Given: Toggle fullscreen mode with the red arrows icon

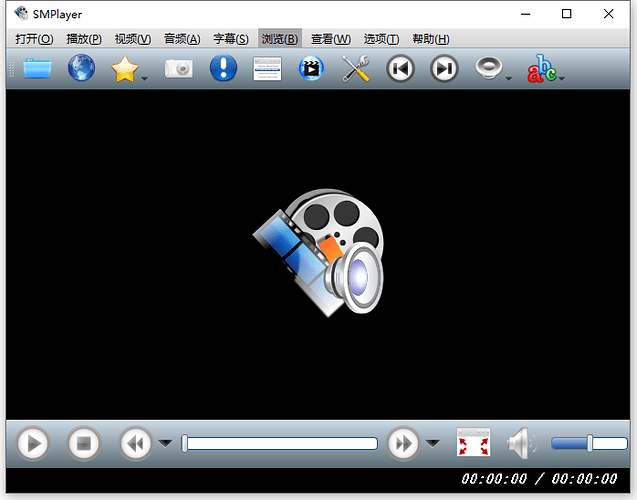Looking at the screenshot, I should point(473,443).
